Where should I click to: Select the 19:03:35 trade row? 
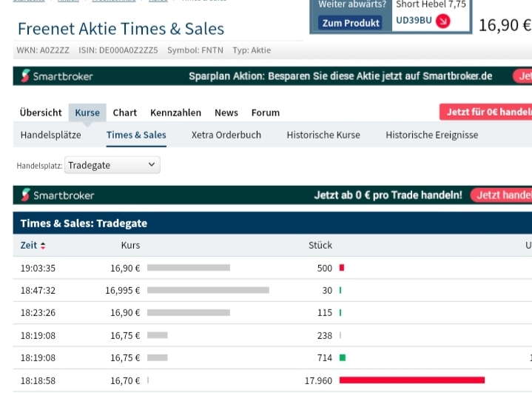point(38,268)
